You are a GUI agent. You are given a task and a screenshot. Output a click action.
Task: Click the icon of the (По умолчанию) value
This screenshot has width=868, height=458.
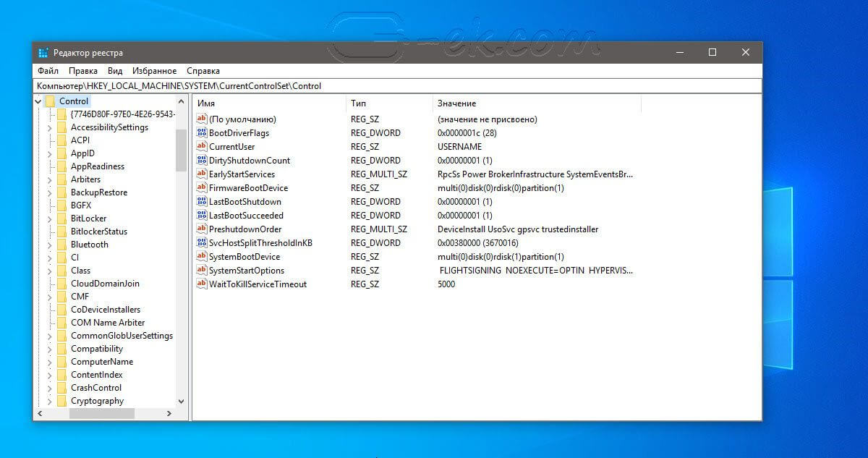[x=202, y=119]
